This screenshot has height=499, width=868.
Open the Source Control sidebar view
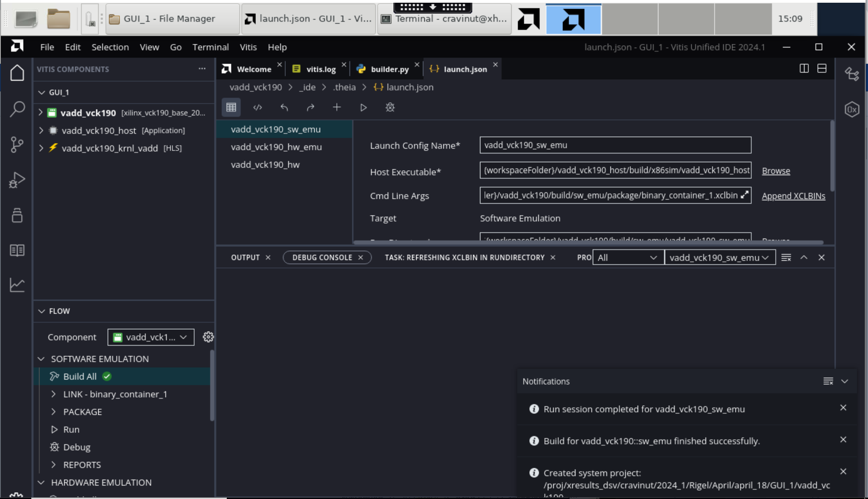click(17, 145)
